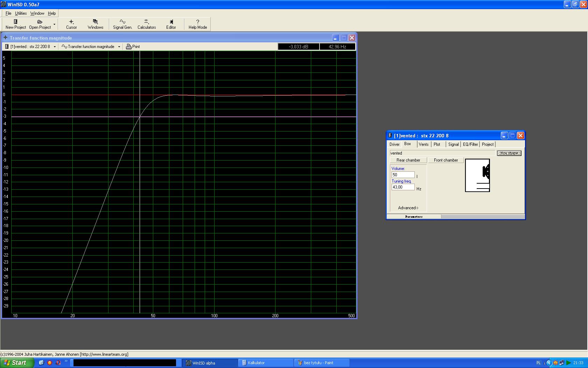Toggle Help Mode question mark
This screenshot has width=588, height=368.
tap(198, 22)
